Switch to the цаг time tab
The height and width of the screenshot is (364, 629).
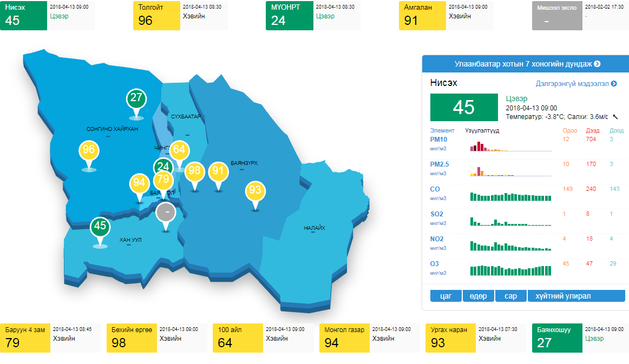[x=445, y=296]
